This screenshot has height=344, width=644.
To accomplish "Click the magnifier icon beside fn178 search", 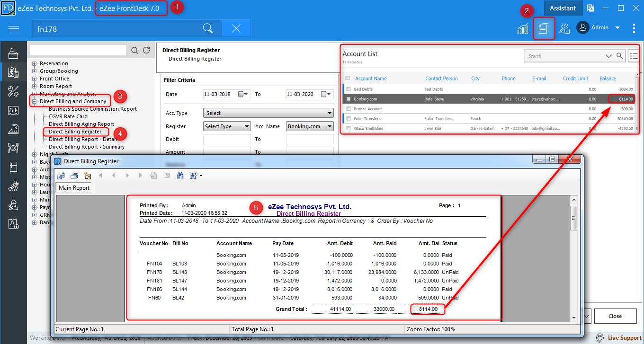I will pos(208,28).
